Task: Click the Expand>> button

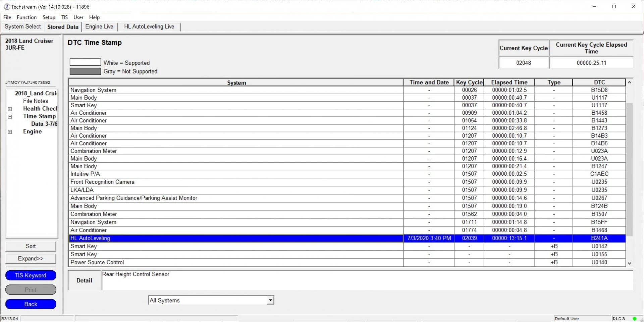Action: pos(31,259)
